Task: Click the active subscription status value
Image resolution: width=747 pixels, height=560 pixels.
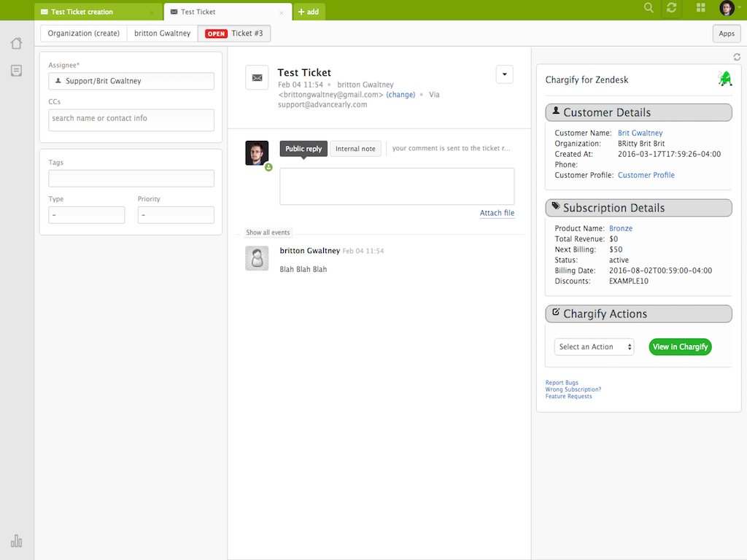Action: pos(619,260)
